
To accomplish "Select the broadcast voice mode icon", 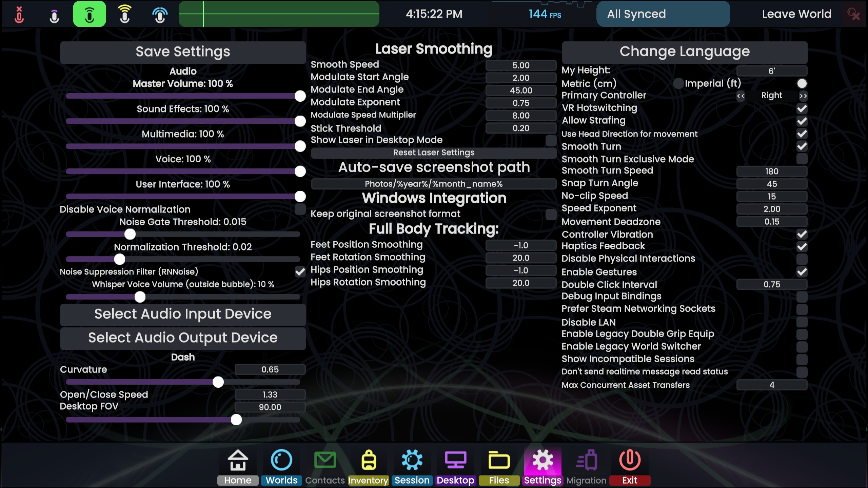I will click(x=160, y=14).
